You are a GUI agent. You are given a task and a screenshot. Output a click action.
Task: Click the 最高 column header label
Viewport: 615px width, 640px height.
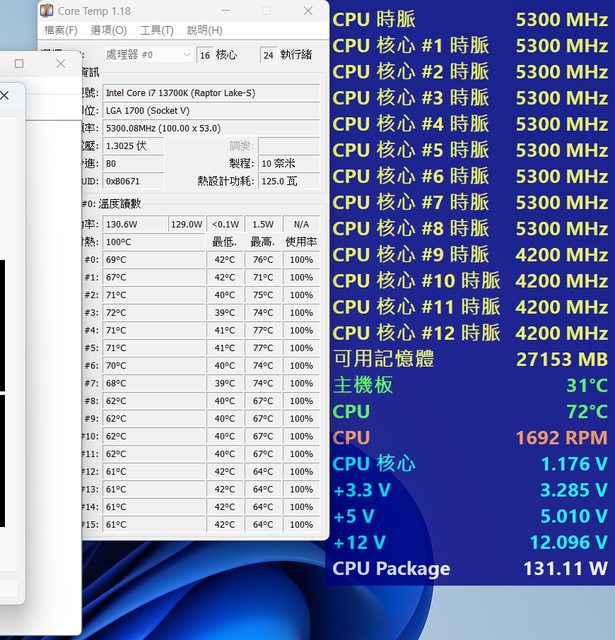[263, 242]
